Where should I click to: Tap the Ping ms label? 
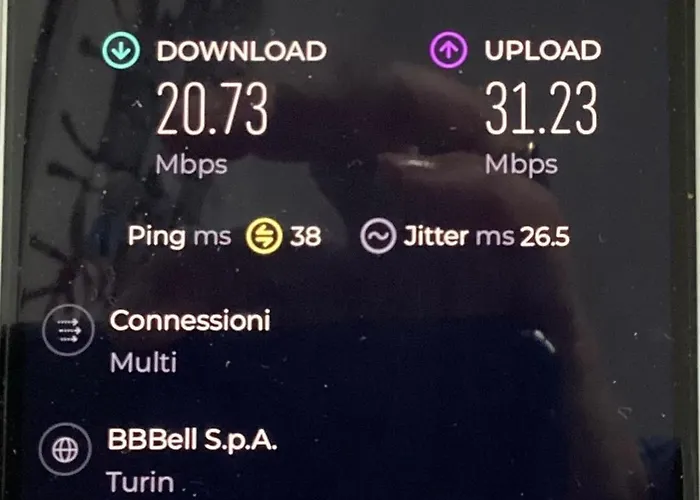tap(179, 237)
